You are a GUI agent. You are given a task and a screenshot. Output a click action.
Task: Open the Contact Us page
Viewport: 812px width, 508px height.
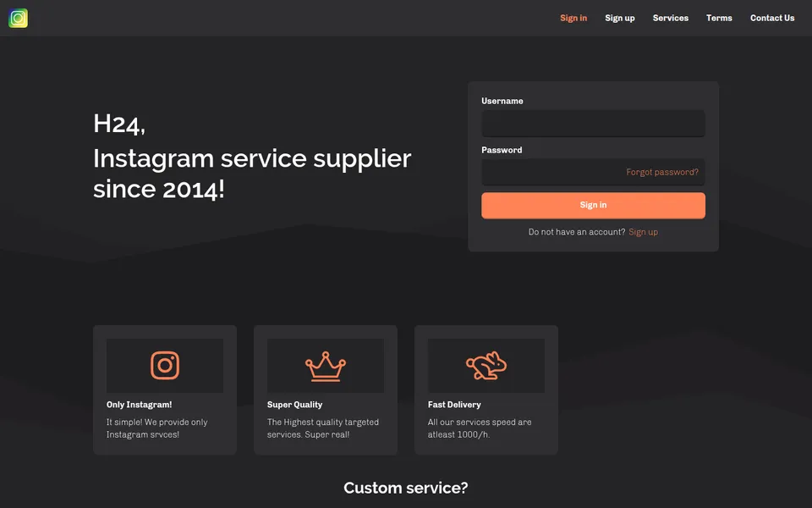[x=772, y=18]
